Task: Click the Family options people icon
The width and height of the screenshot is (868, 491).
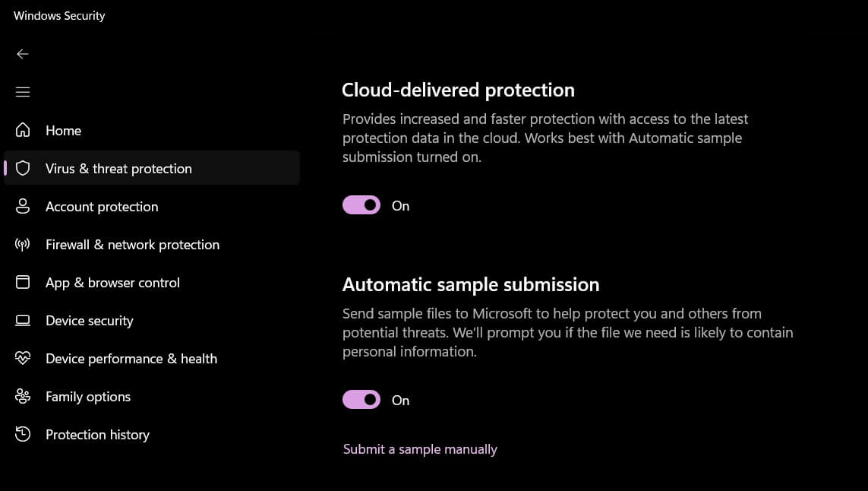Action: pyautogui.click(x=23, y=396)
